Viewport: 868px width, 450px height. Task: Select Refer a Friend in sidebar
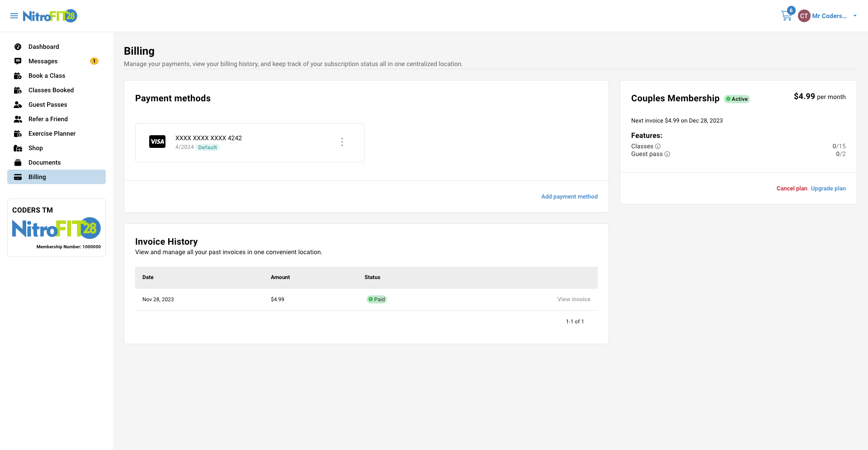48,119
